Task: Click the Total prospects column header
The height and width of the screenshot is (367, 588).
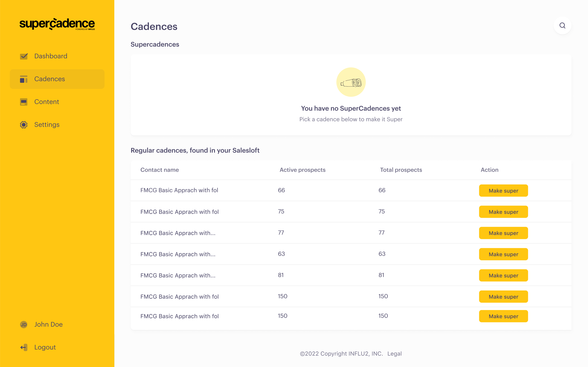Action: click(401, 170)
